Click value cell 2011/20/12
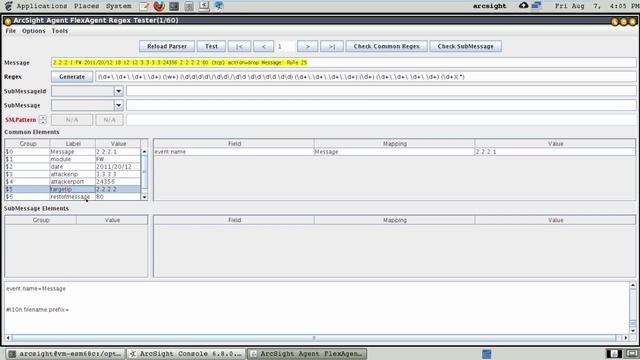Screen dimensions: 640x360 click(118, 167)
